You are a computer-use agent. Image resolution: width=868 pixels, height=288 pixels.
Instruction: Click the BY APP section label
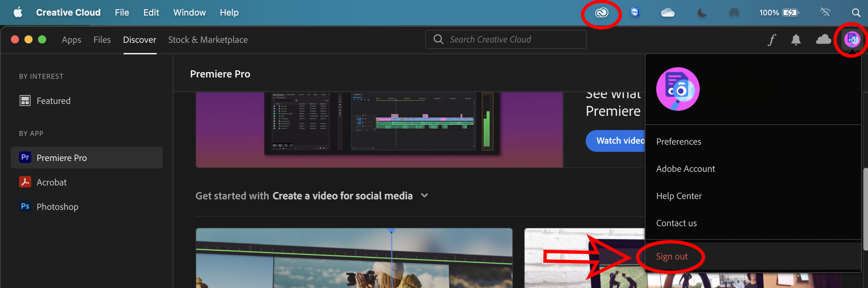pos(31,133)
